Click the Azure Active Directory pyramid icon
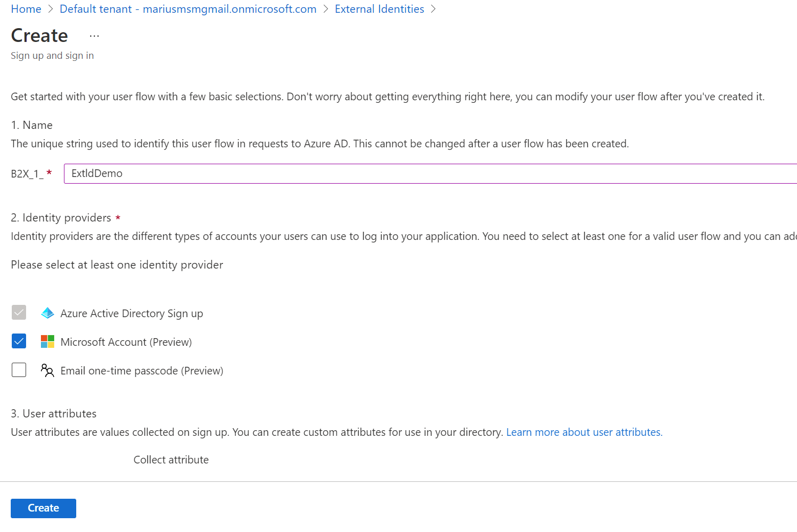Viewport: 797px width, 532px height. click(x=48, y=313)
